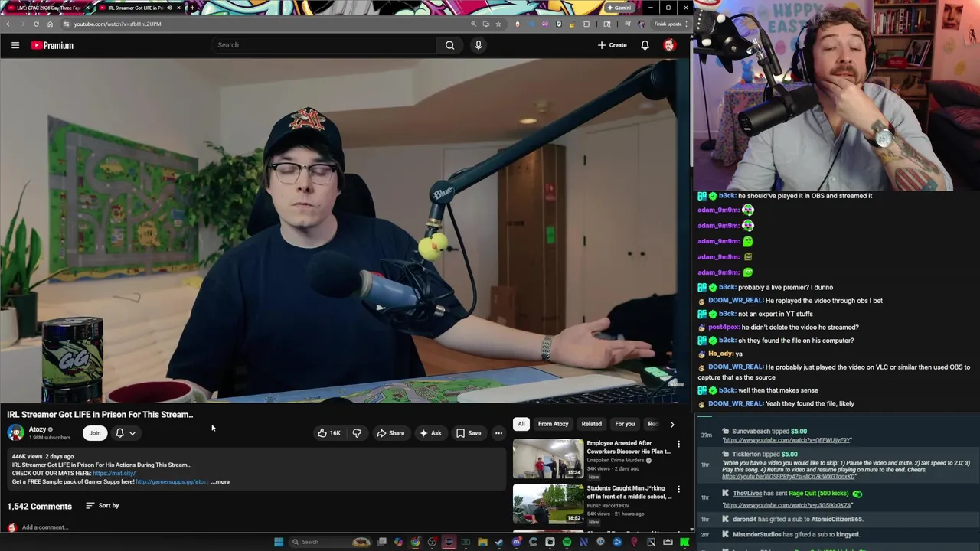Open the more actions three-dot menu

(498, 433)
